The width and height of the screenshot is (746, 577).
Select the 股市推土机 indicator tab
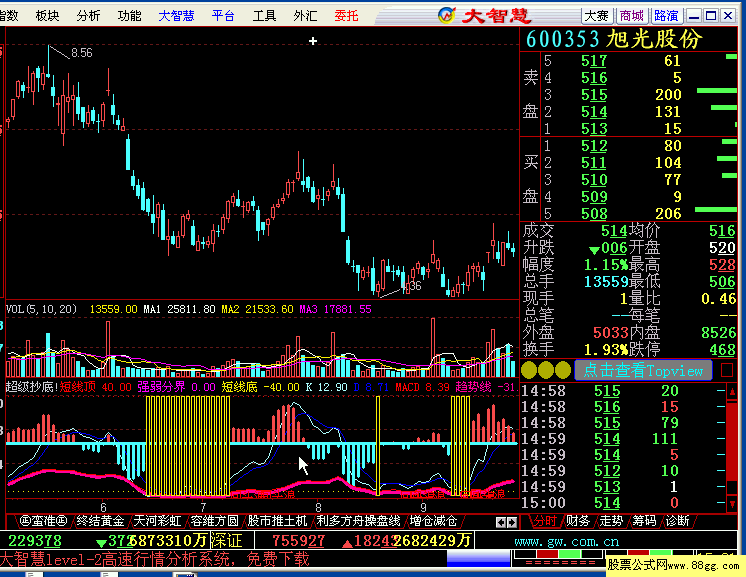coord(277,521)
